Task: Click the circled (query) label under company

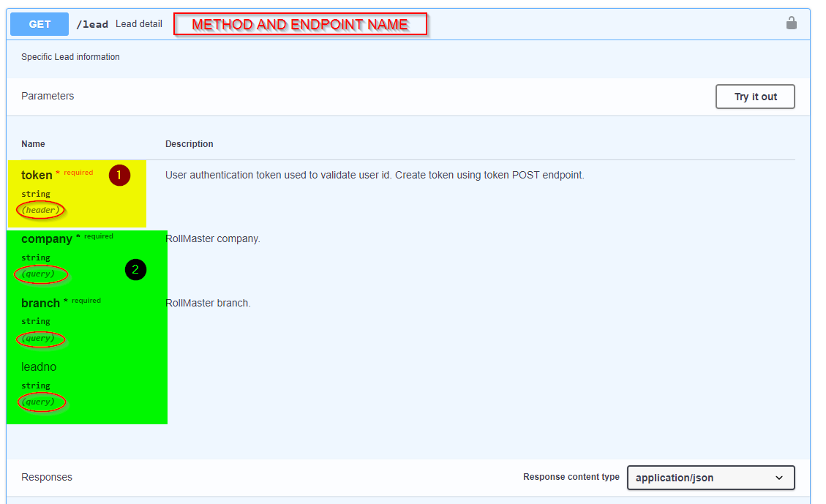Action: pyautogui.click(x=40, y=274)
